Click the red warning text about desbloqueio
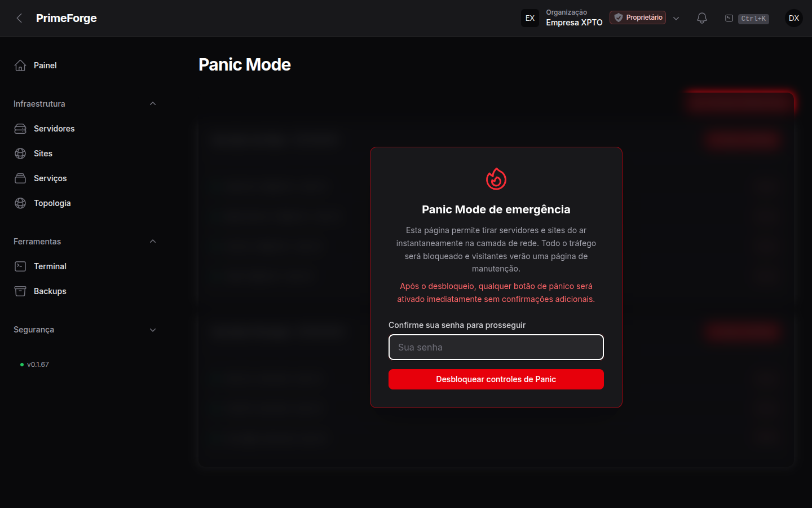 coord(496,292)
